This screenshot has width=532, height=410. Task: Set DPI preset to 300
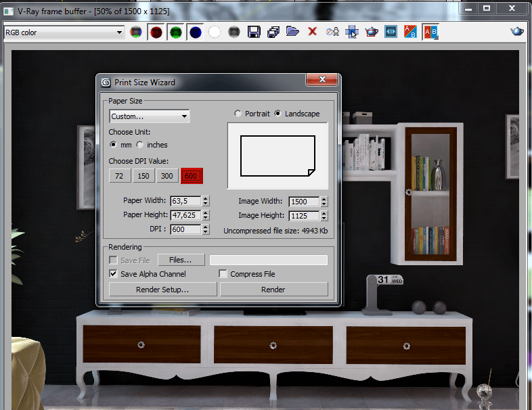[x=167, y=176]
